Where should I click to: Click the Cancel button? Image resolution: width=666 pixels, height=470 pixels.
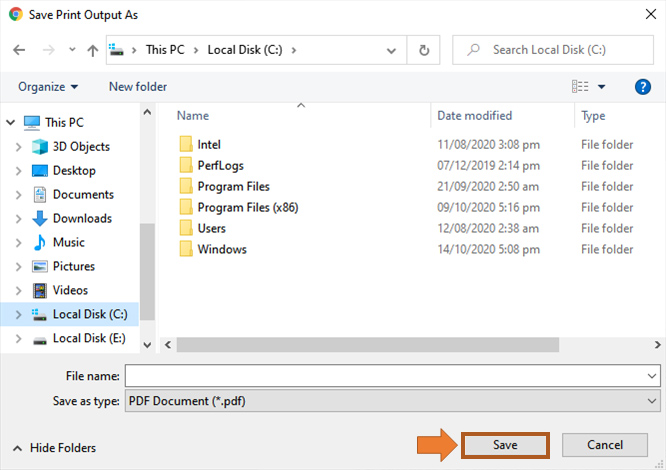(605, 445)
